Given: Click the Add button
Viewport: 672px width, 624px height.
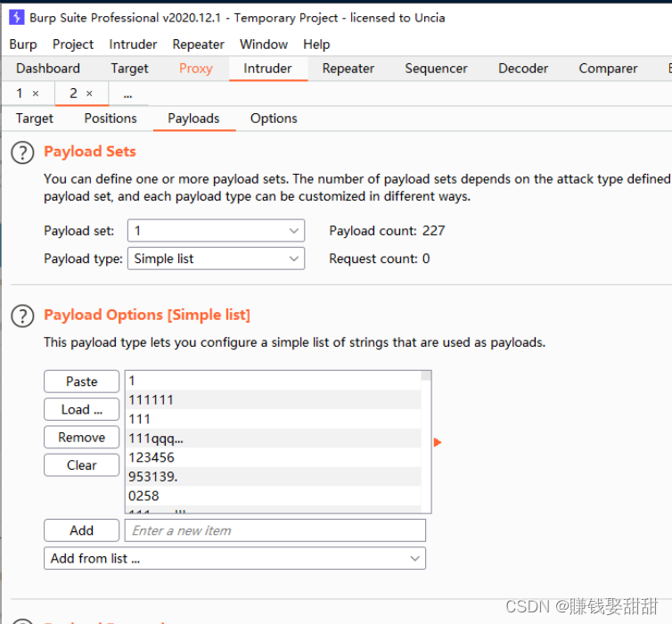Looking at the screenshot, I should pyautogui.click(x=81, y=530).
